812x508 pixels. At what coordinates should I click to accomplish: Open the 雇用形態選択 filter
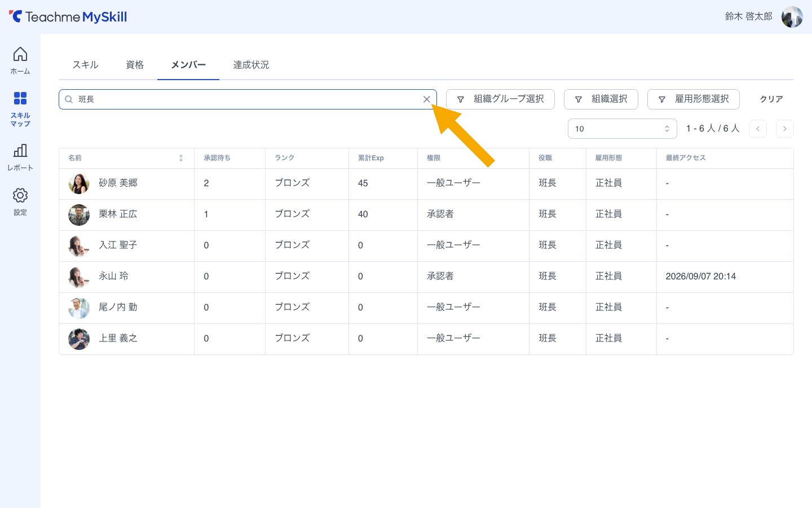click(x=694, y=99)
